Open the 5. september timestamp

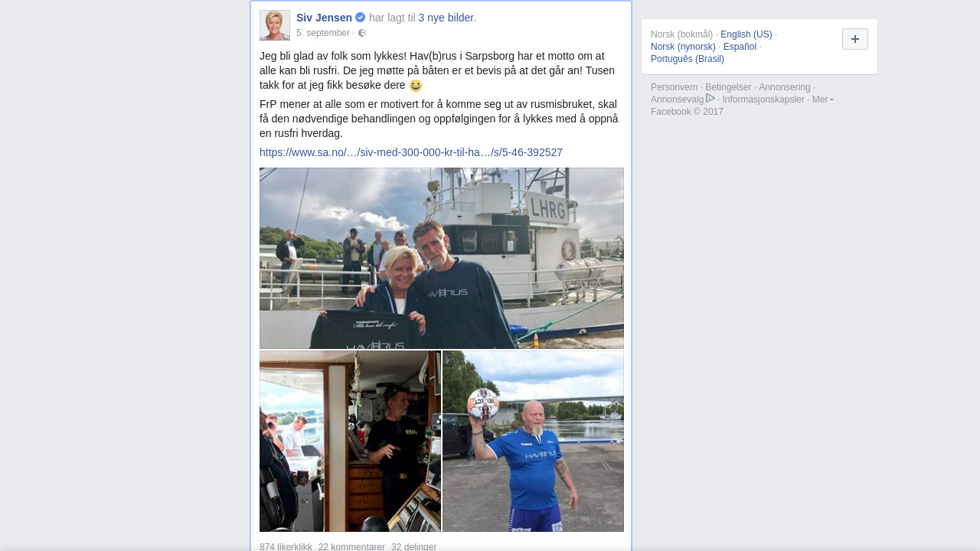click(323, 33)
